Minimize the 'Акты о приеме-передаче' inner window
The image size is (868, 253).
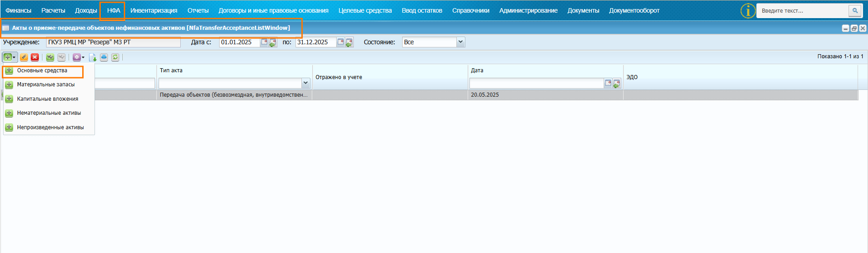(845, 28)
